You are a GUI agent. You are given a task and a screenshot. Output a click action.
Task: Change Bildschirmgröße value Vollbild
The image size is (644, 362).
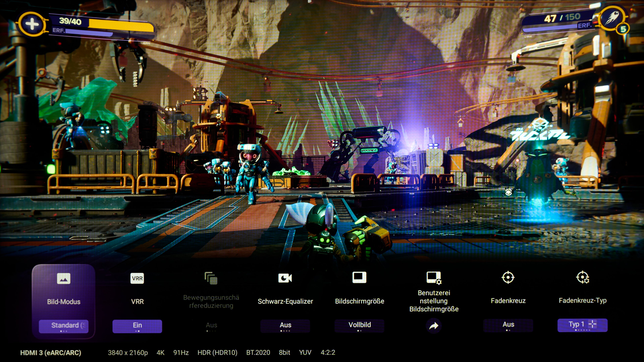point(360,325)
